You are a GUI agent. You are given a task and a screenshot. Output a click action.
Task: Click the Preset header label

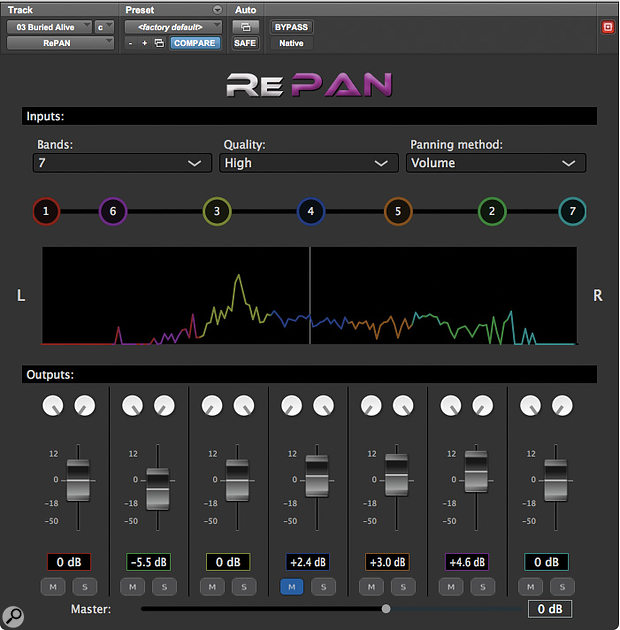click(139, 10)
